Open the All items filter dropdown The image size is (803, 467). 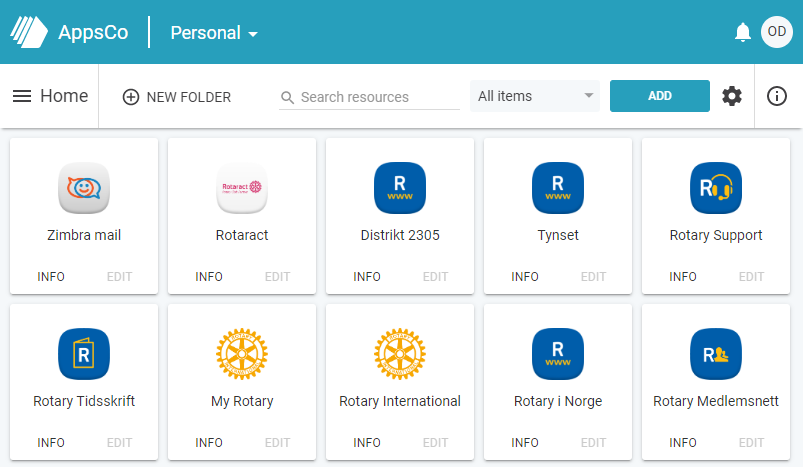click(x=535, y=96)
